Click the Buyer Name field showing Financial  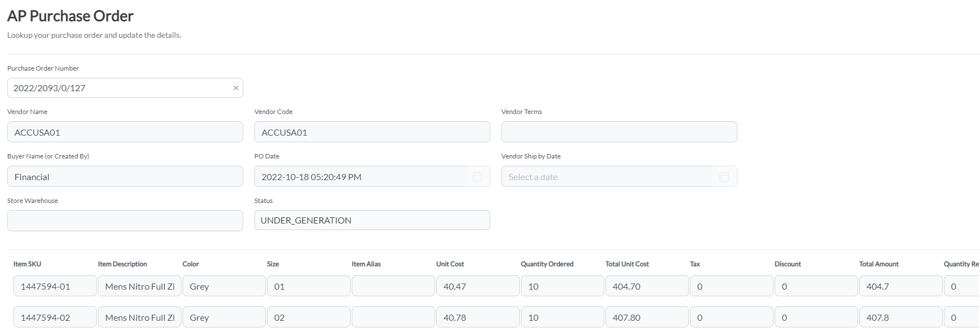(x=125, y=176)
